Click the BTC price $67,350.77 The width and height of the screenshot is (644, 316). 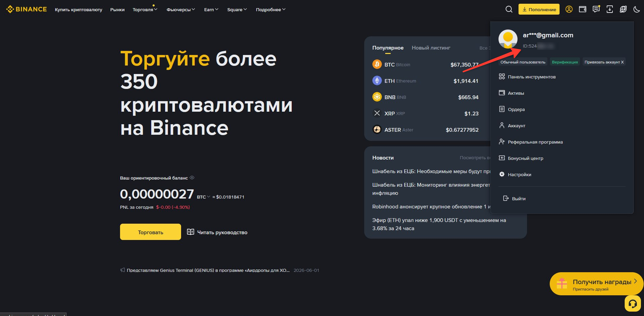pyautogui.click(x=464, y=64)
